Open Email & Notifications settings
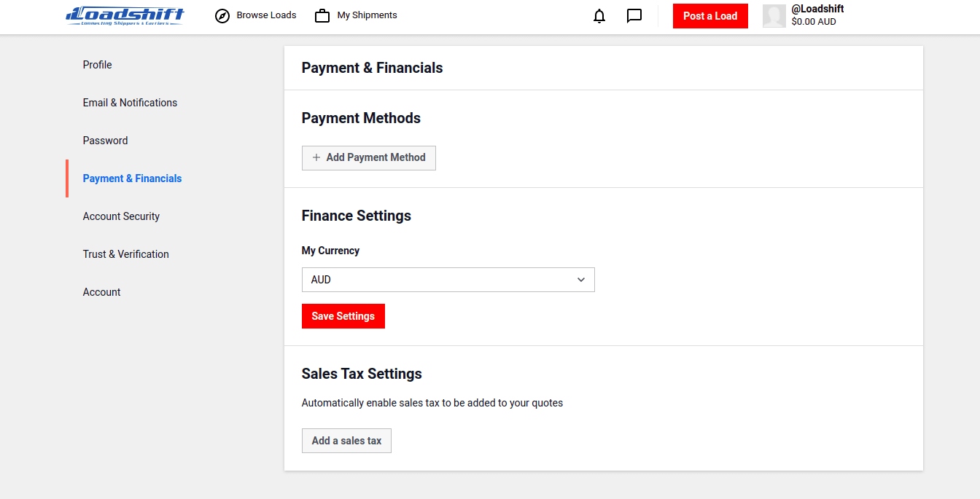 pos(130,103)
